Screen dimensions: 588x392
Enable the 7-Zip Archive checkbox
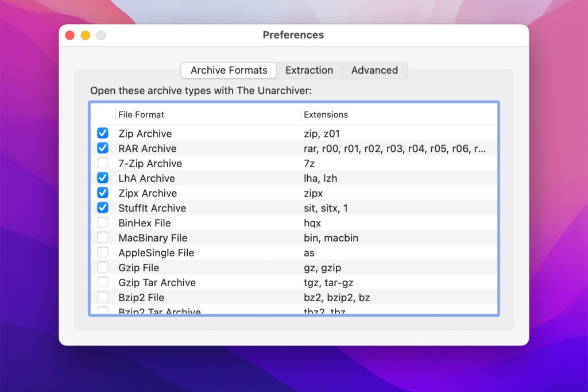103,163
